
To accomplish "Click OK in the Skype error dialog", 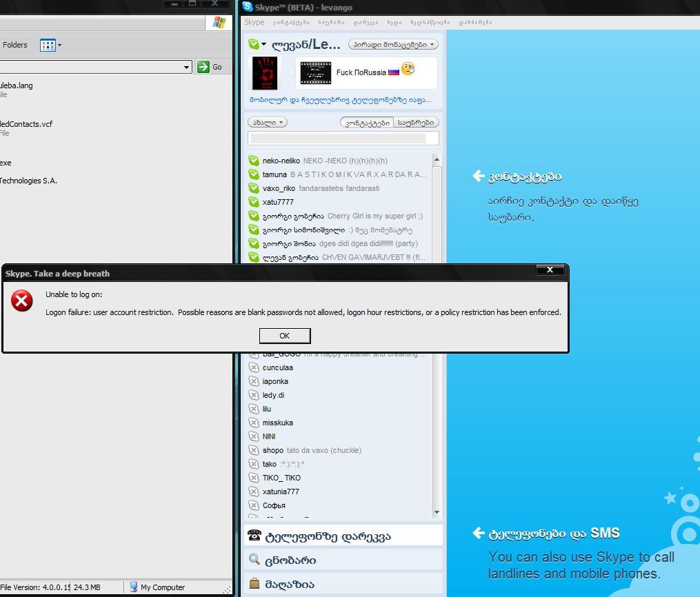I will tap(284, 336).
